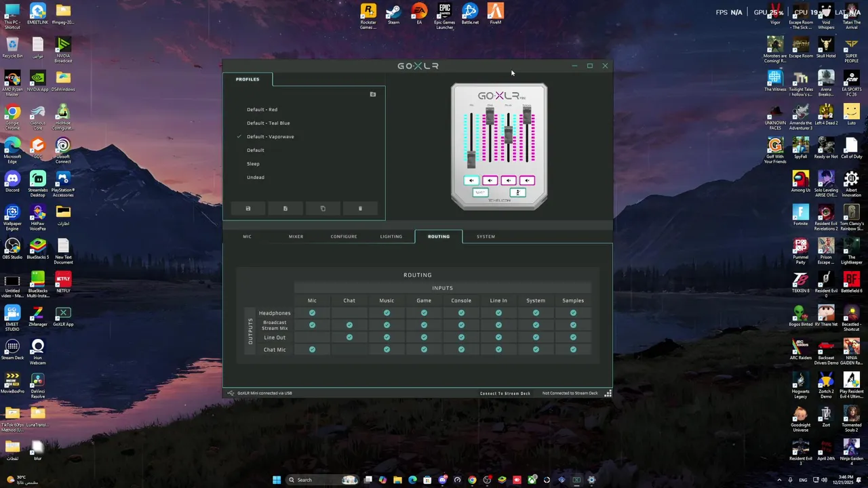Open the profiles folder icon in the Profiles panel

pos(373,94)
